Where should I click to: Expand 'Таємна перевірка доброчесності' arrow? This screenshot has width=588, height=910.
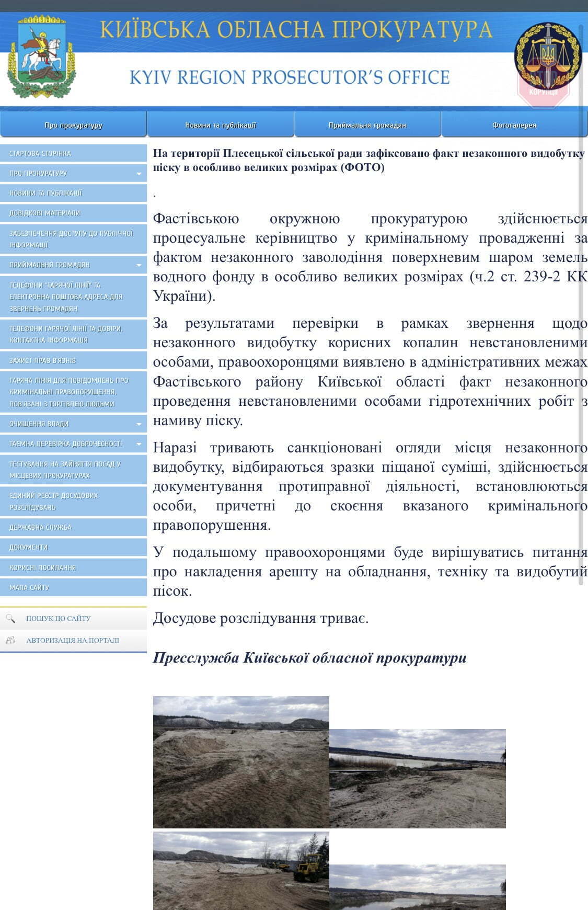(139, 444)
